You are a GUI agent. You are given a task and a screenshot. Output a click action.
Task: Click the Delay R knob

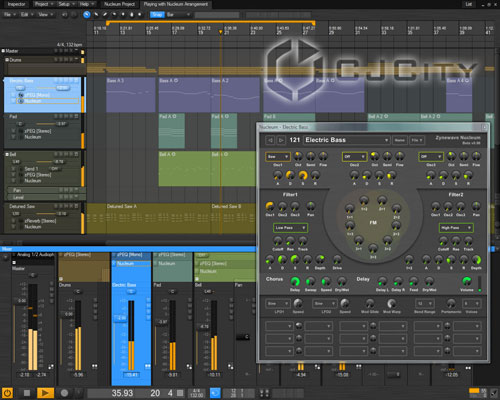click(397, 282)
